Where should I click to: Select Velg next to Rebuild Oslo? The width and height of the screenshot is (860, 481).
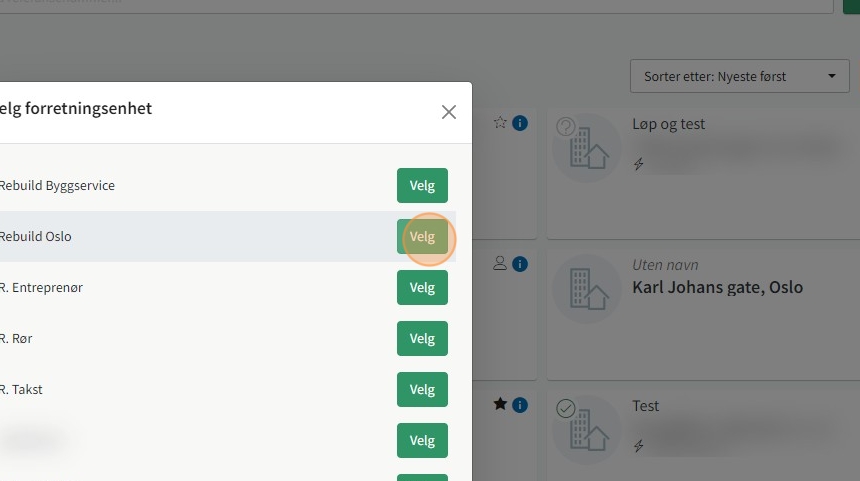tap(422, 236)
